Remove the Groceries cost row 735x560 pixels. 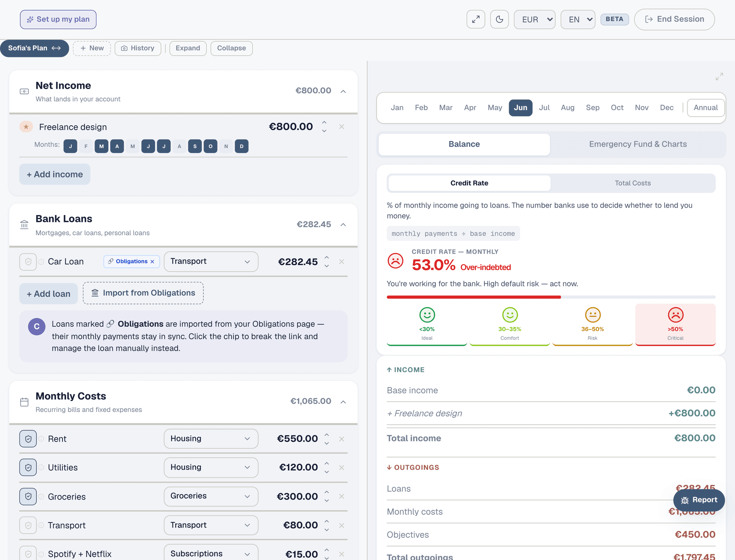coord(341,497)
